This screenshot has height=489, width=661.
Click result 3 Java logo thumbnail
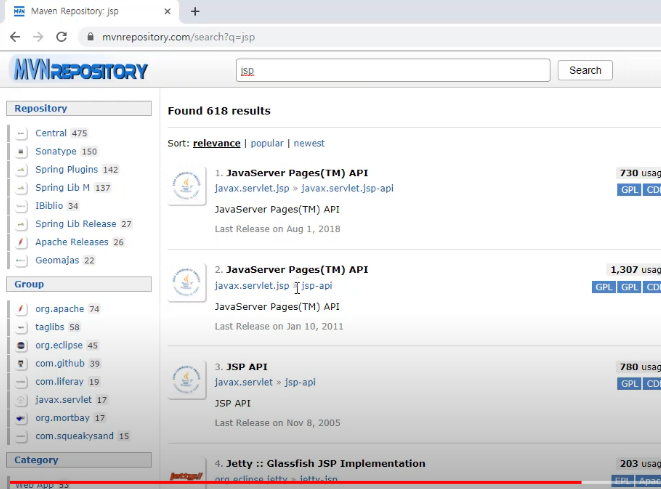[187, 380]
